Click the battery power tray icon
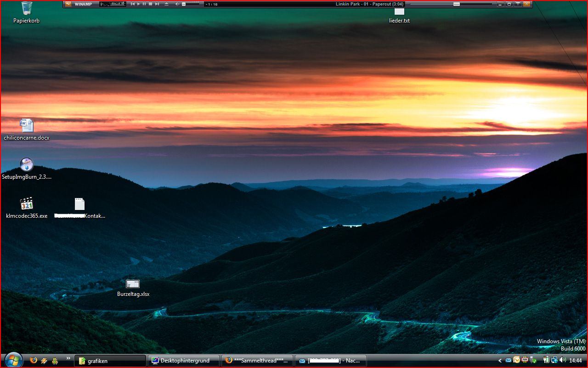Viewport: 588px width, 368px height. (x=547, y=360)
